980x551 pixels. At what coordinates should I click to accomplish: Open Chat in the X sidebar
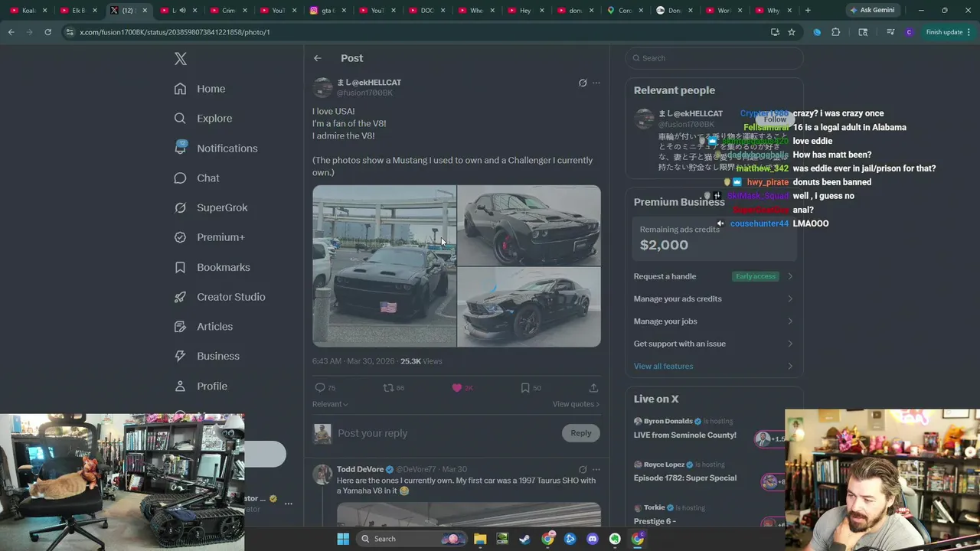pyautogui.click(x=197, y=178)
